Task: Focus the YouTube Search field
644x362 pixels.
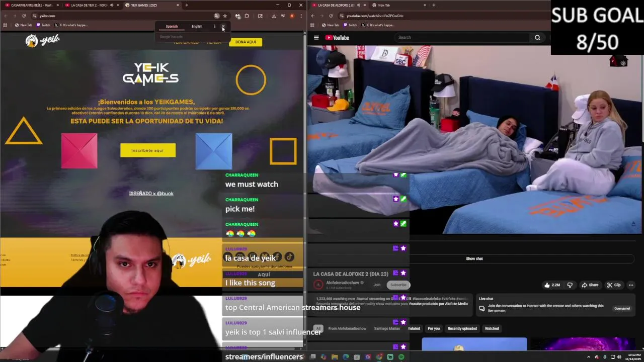Action: point(462,37)
